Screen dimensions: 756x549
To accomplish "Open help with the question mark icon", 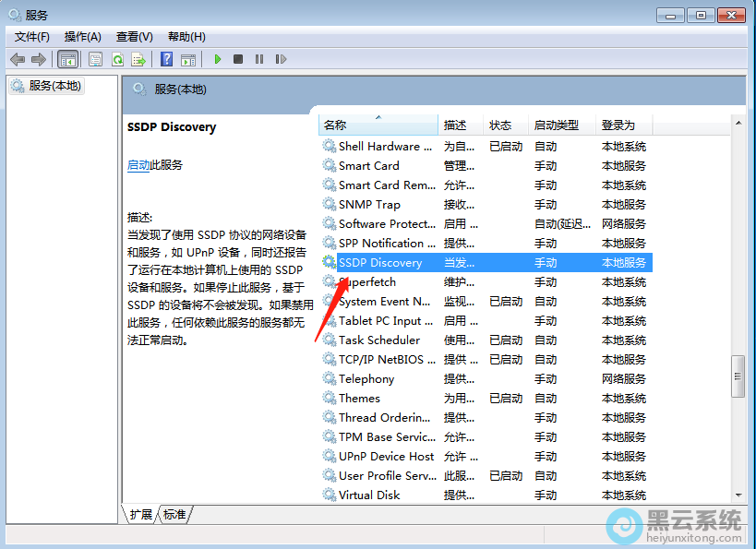I will point(166,59).
